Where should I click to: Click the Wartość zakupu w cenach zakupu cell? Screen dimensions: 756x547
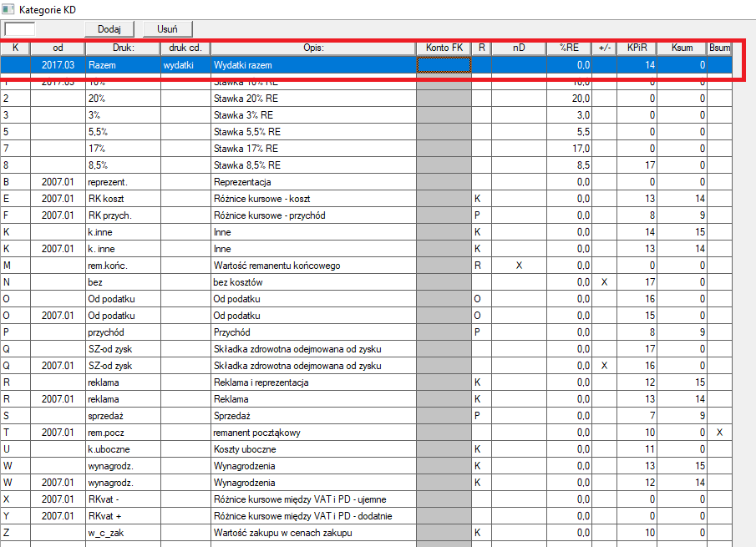pyautogui.click(x=313, y=533)
